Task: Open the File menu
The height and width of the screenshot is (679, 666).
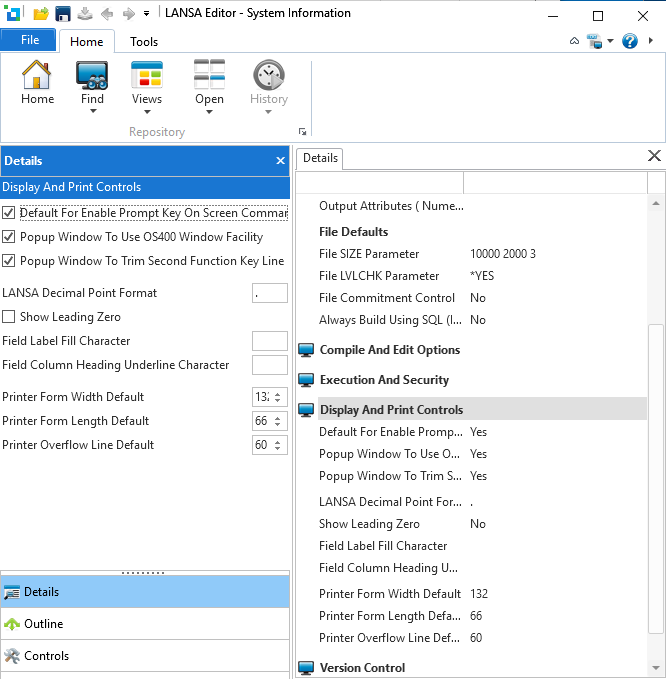Action: pos(29,41)
